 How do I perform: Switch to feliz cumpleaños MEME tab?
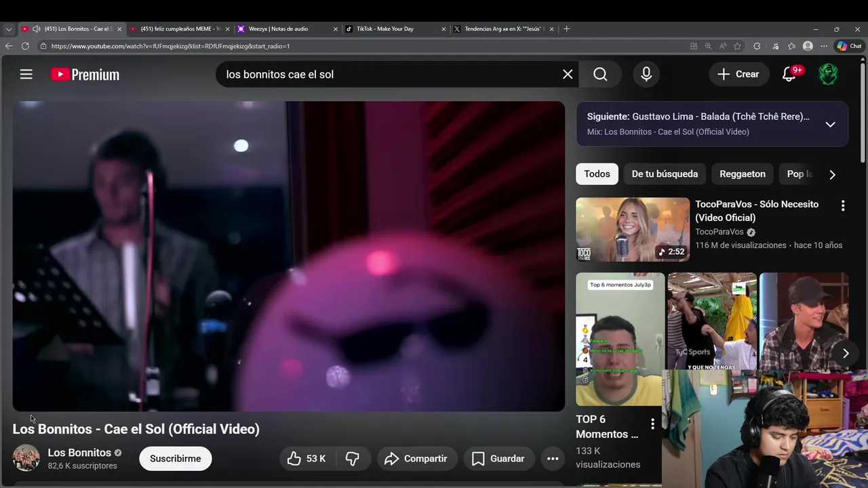pos(179,29)
